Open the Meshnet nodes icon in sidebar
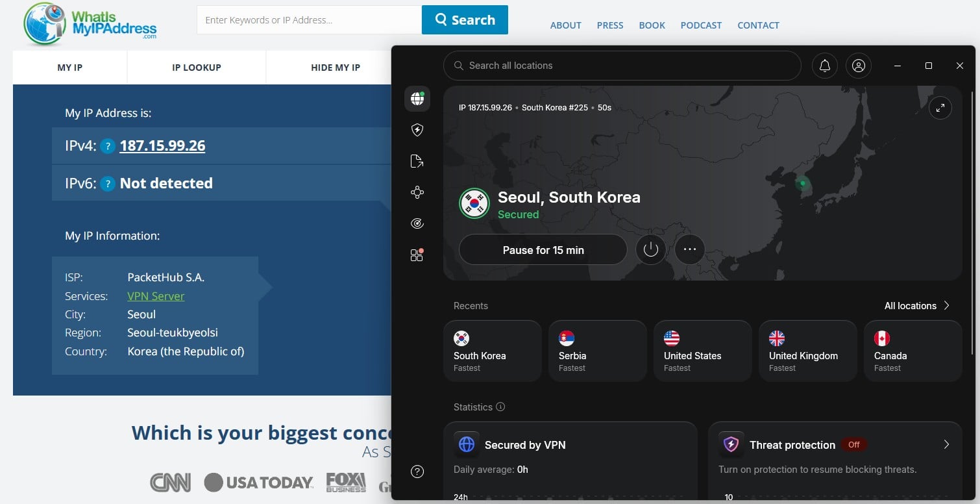980x504 pixels. point(417,192)
